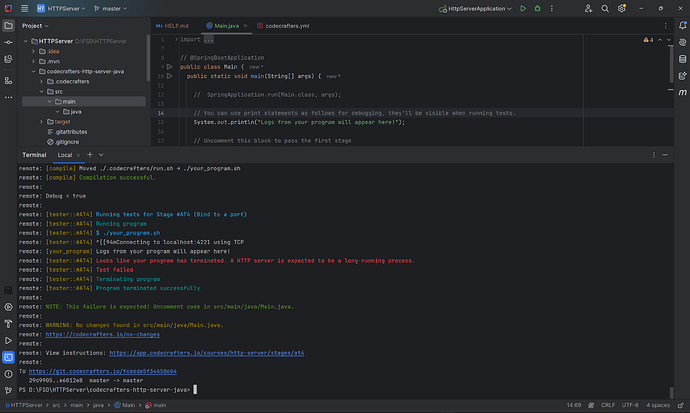
Task: Change 4 spaces indent setting
Action: tap(658, 406)
